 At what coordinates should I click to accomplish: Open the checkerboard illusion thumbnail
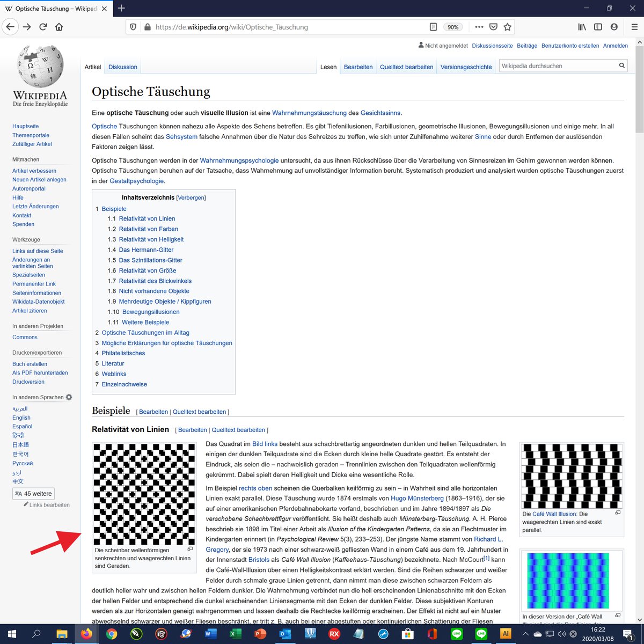coord(144,494)
